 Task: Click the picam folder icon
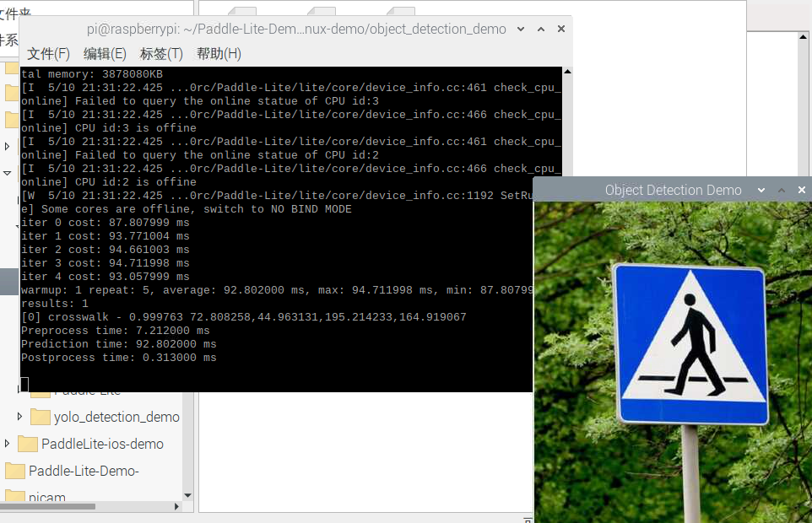click(15, 496)
